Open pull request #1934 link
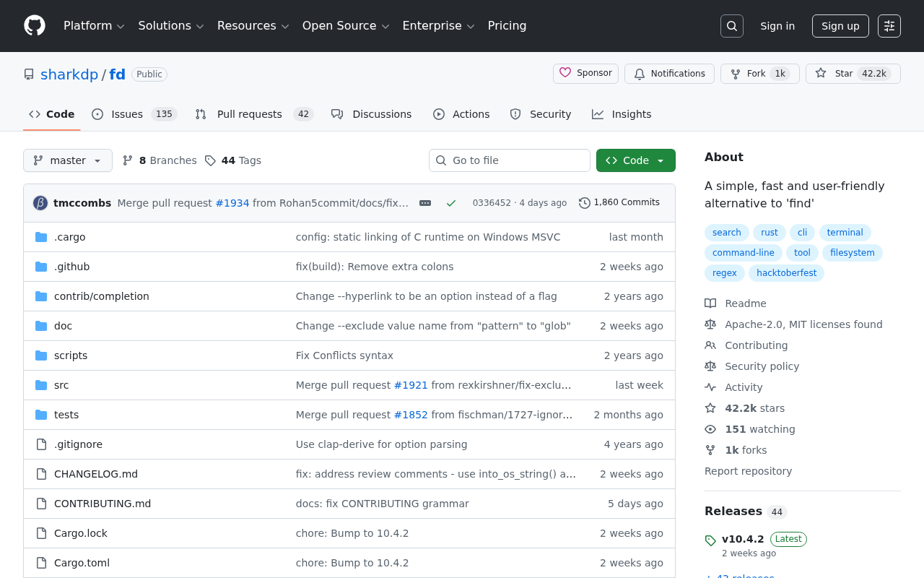924x578 pixels. click(x=232, y=203)
